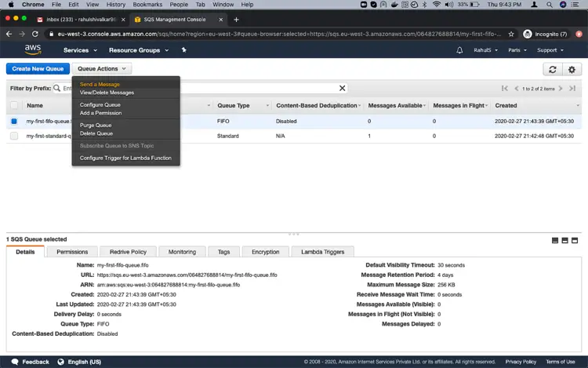Click the pane resize divider handle

[294, 234]
